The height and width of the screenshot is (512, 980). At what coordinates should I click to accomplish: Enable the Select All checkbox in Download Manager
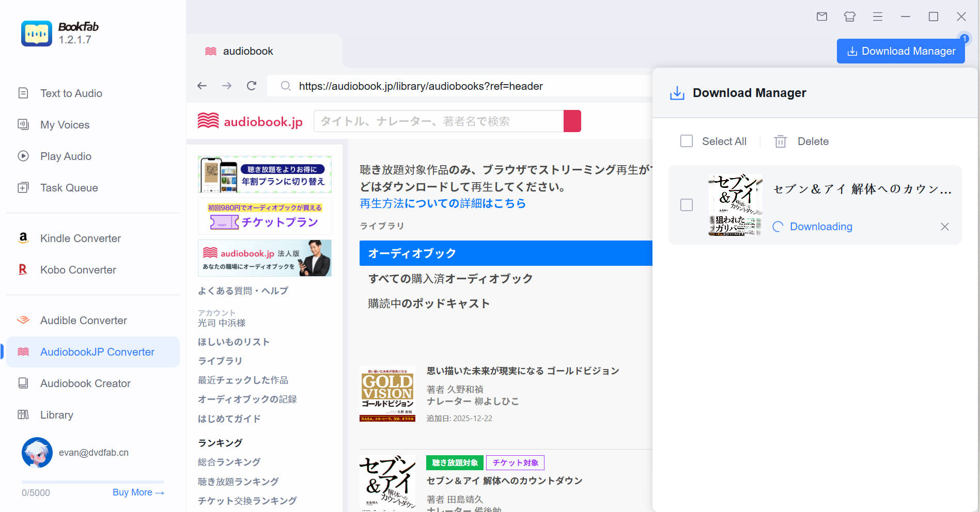(x=687, y=141)
